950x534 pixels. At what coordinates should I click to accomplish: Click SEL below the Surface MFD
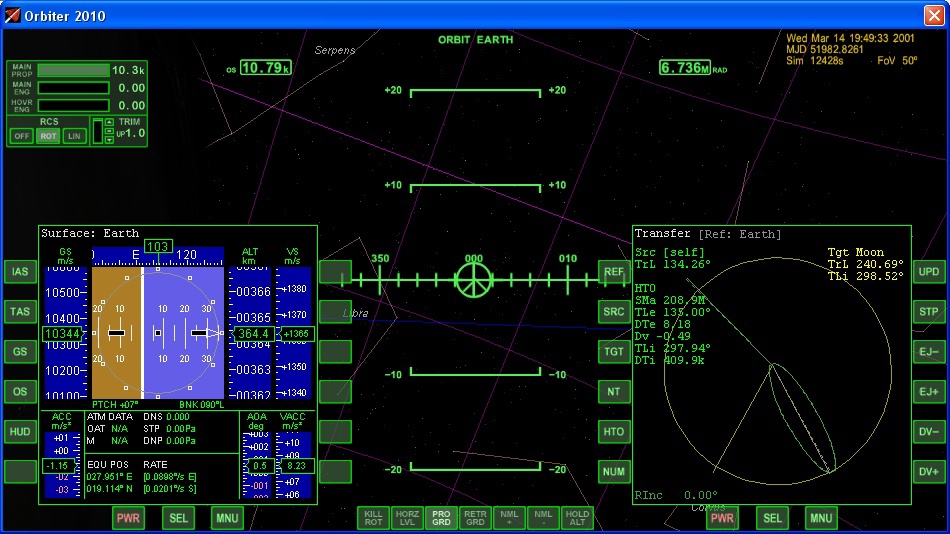tap(178, 518)
